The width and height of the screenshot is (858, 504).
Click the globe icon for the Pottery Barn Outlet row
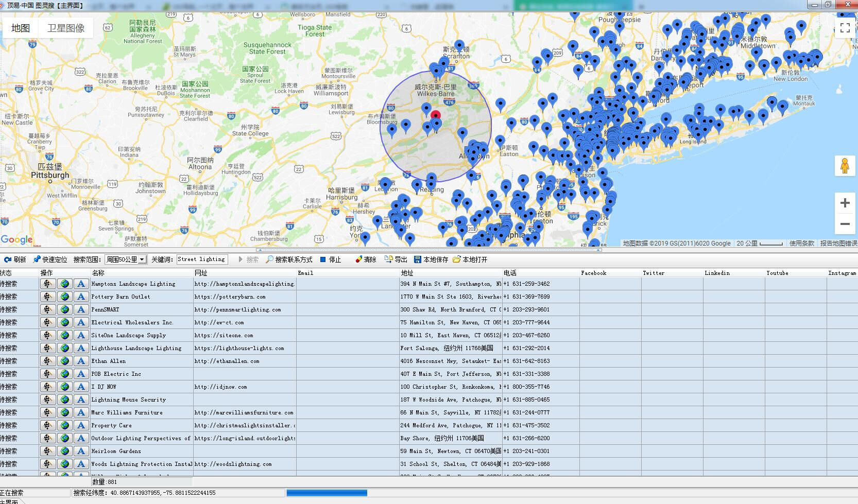coord(64,297)
